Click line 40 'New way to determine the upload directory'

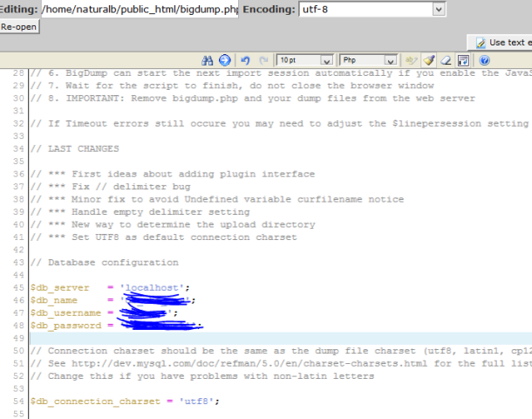click(x=173, y=225)
